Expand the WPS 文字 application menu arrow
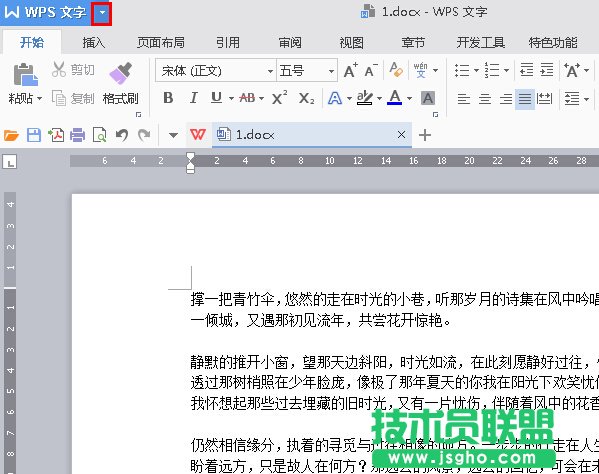Viewport: 599px width, 474px height. pos(102,12)
